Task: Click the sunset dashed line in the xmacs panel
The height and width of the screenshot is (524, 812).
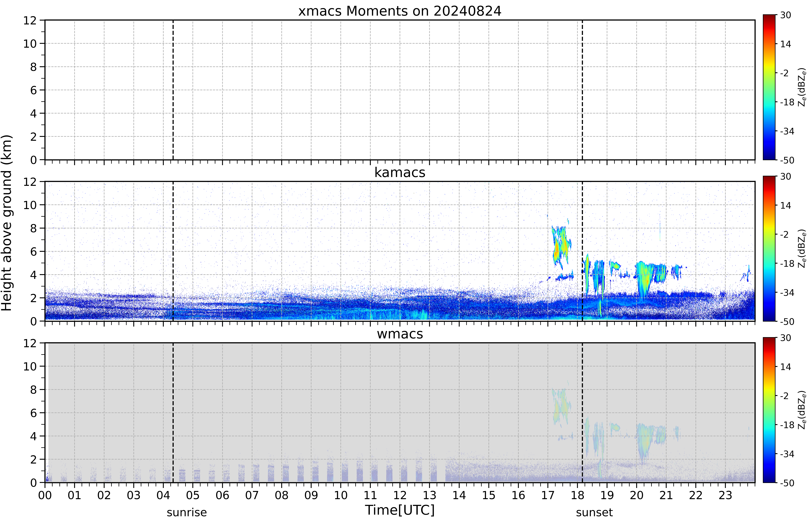Action: (x=582, y=90)
